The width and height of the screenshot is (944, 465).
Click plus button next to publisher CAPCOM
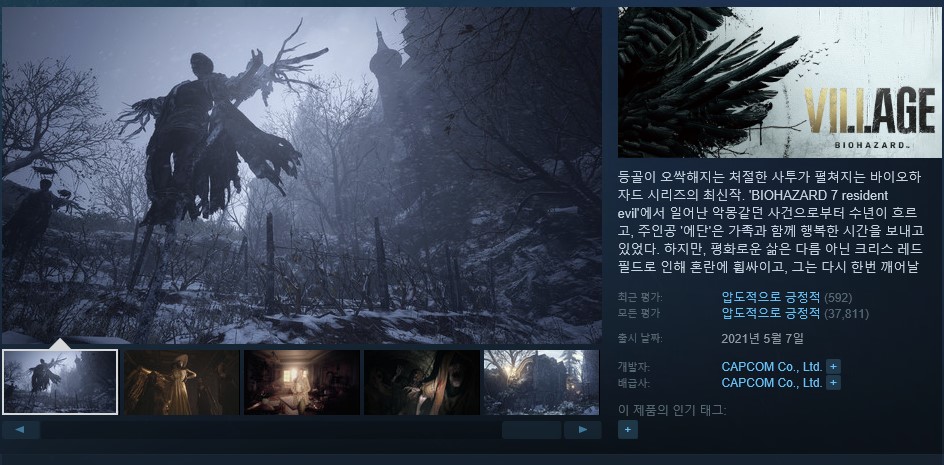(x=833, y=382)
